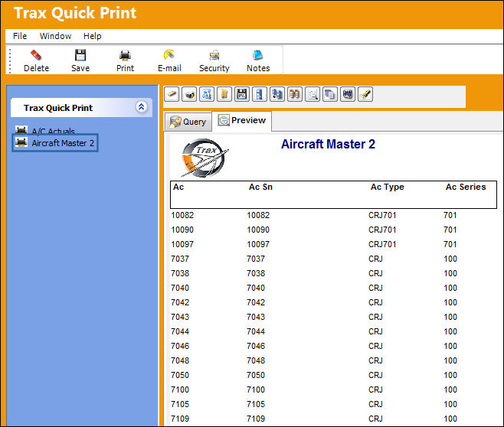Click the magnifying glass zoom icon
Image resolution: width=504 pixels, height=427 pixels.
click(313, 94)
